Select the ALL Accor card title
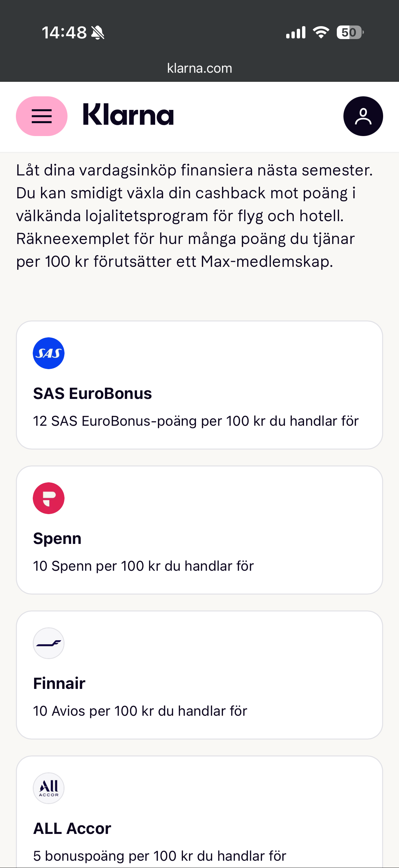Image resolution: width=399 pixels, height=868 pixels. point(72,828)
